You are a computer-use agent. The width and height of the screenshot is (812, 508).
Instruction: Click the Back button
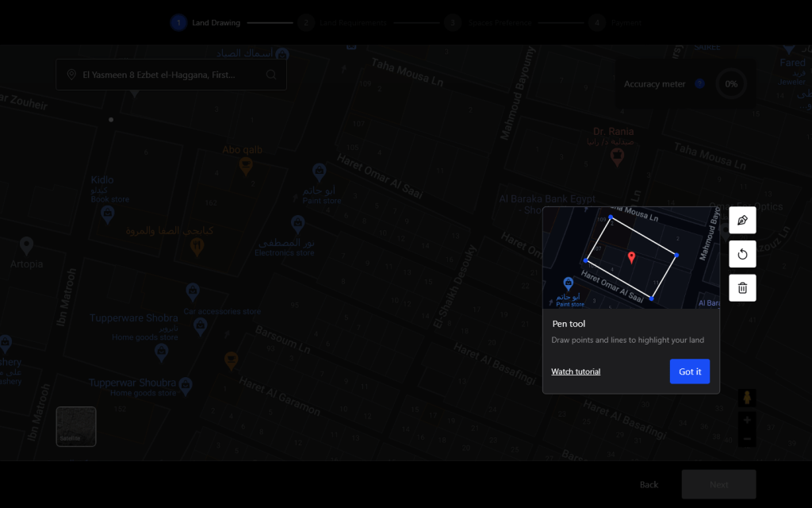coord(649,484)
